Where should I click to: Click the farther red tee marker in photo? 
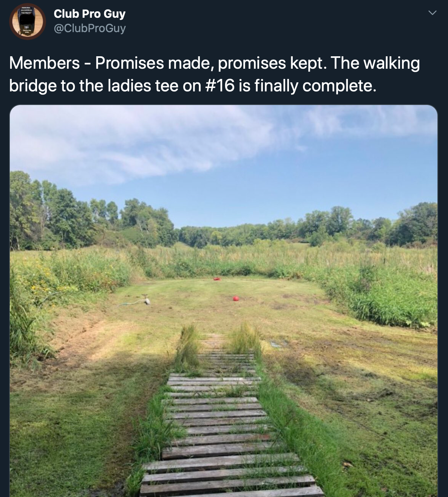pyautogui.click(x=217, y=279)
